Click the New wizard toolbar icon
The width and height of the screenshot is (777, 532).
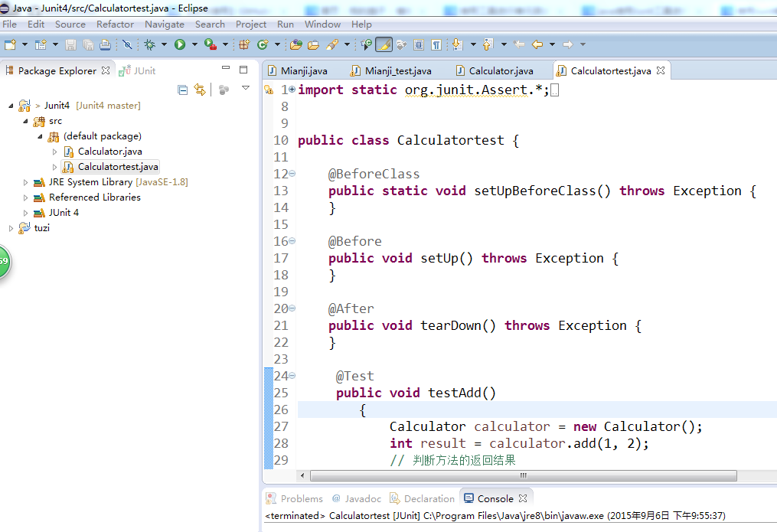point(10,44)
